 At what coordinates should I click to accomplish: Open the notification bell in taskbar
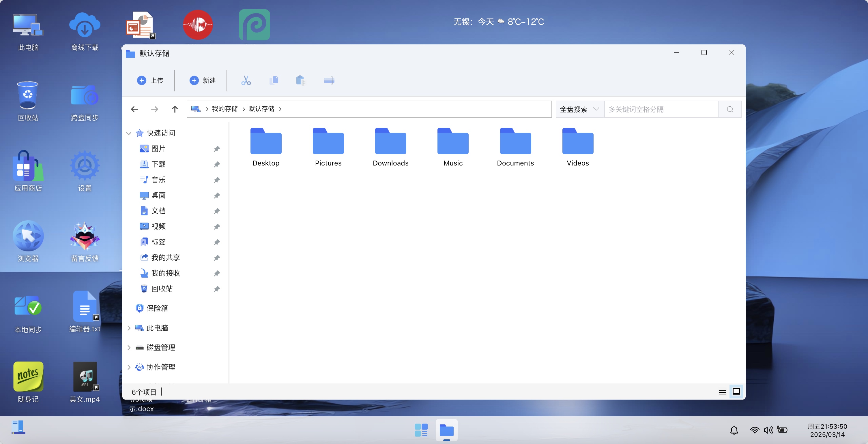pos(734,430)
